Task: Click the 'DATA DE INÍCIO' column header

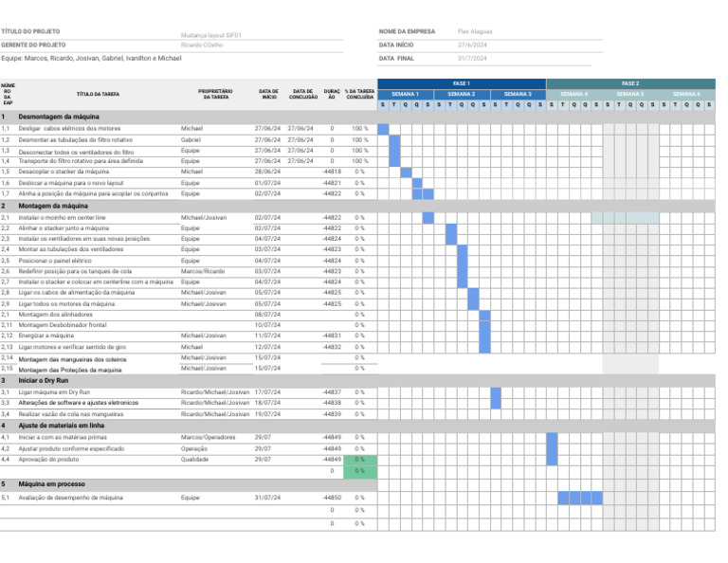Action: click(269, 94)
